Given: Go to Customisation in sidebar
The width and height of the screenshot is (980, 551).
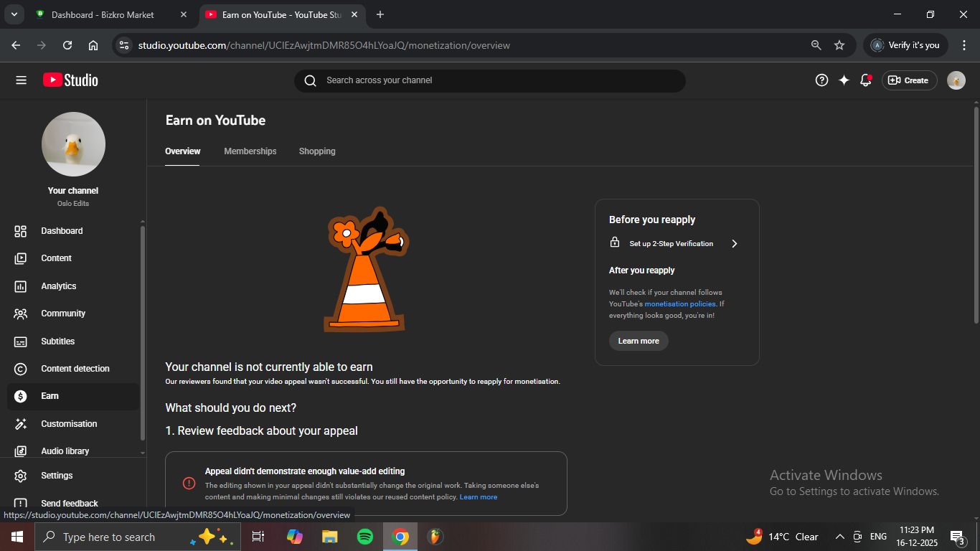Looking at the screenshot, I should [68, 424].
